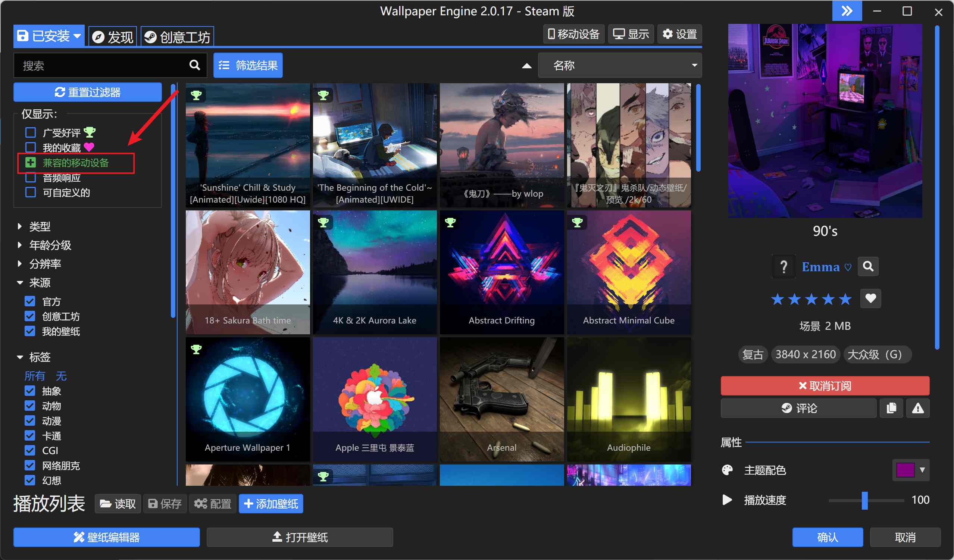Enable 我的收藏 favorites checkbox

point(31,147)
